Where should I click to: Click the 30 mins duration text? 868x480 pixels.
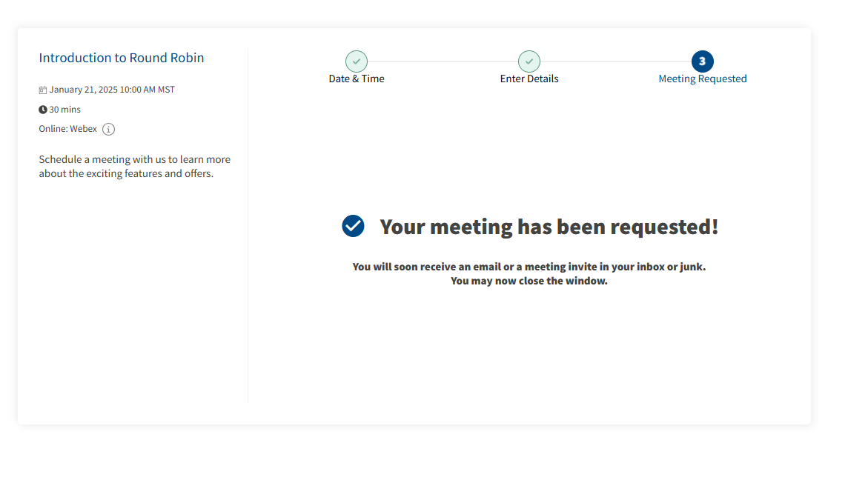coord(65,110)
